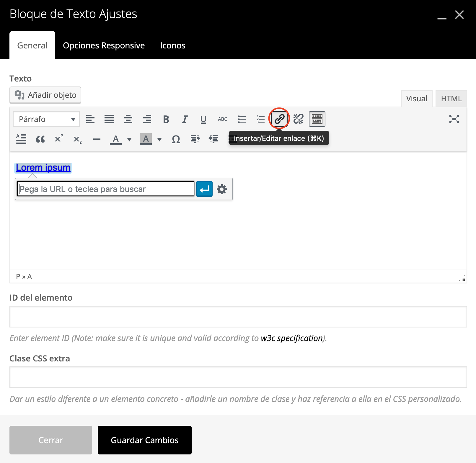Open the Opciones Responsive tab
This screenshot has height=463, width=476.
104,45
